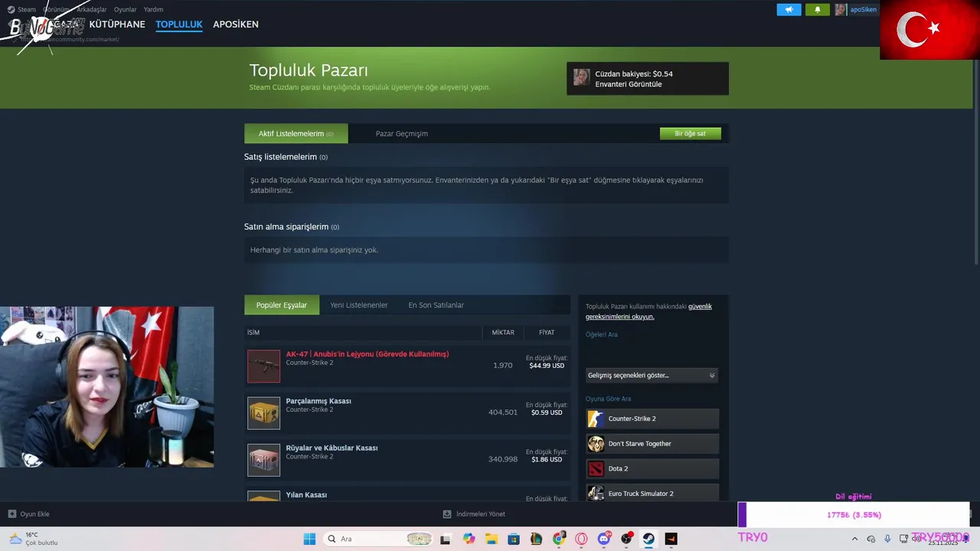This screenshot has width=980, height=551.
Task: Click the FİYAT column header
Action: [x=547, y=332]
